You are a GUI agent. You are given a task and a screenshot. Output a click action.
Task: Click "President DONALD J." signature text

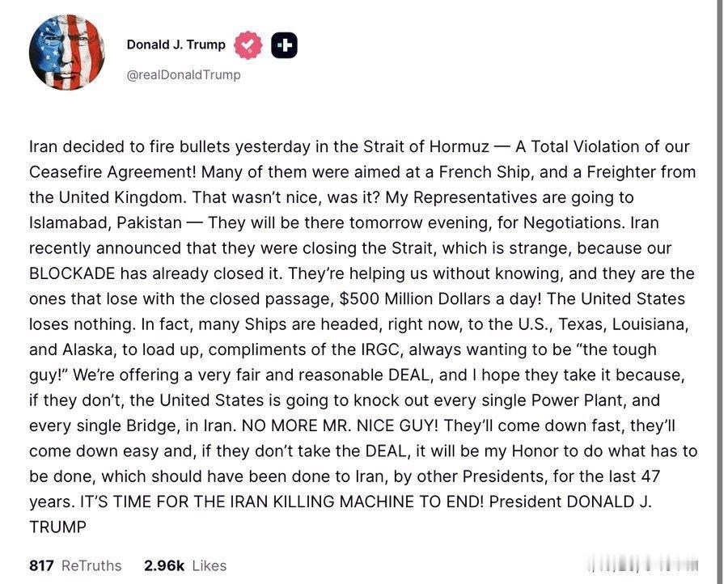[x=570, y=501]
